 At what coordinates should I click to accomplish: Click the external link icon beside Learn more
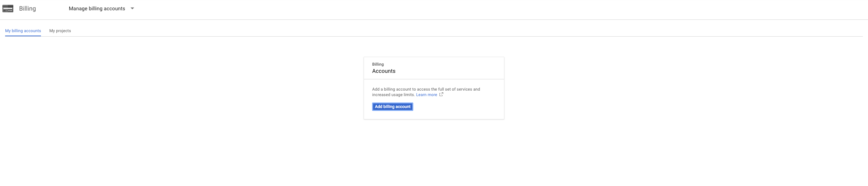(441, 94)
